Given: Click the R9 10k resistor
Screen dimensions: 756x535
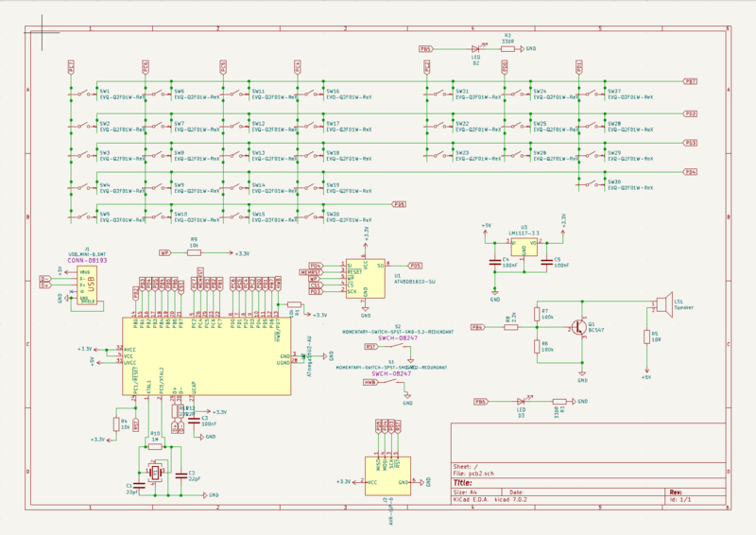Looking at the screenshot, I should coord(194,253).
